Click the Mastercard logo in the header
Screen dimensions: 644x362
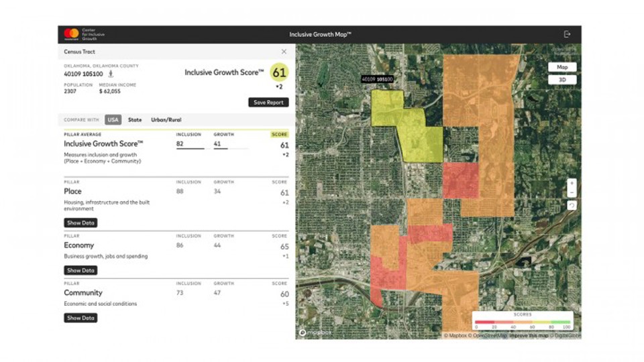71,34
